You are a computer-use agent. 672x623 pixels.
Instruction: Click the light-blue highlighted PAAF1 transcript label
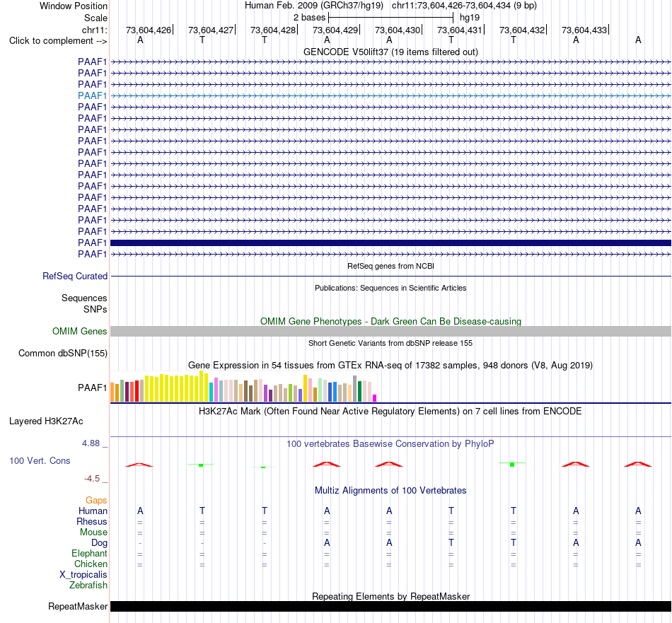(92, 95)
